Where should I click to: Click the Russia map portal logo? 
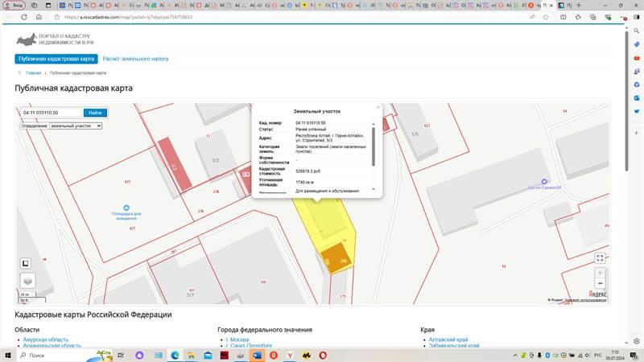click(27, 39)
